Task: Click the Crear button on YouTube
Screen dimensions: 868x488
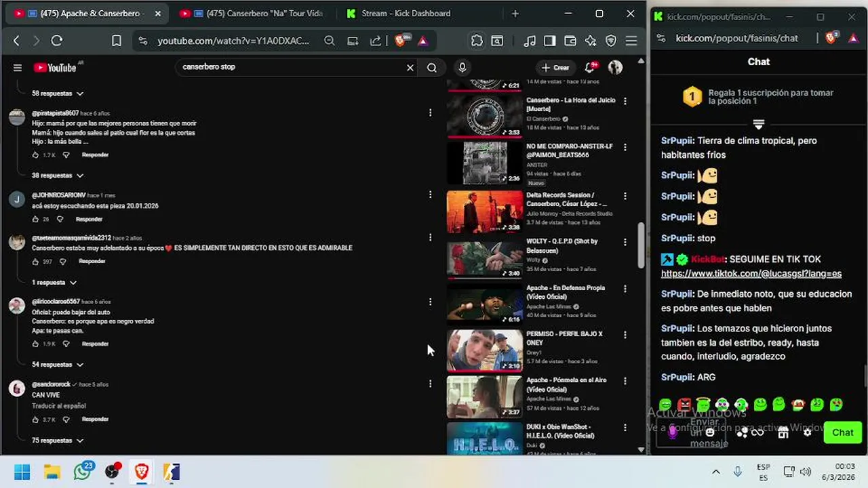Action: coord(555,67)
